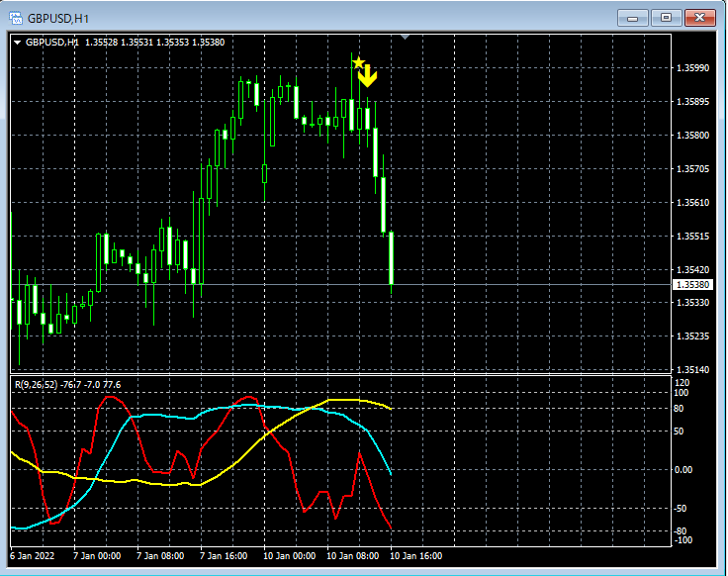Viewport: 728px width, 576px height.
Task: Click the 10 Jan 00:00 time label
Action: (289, 555)
